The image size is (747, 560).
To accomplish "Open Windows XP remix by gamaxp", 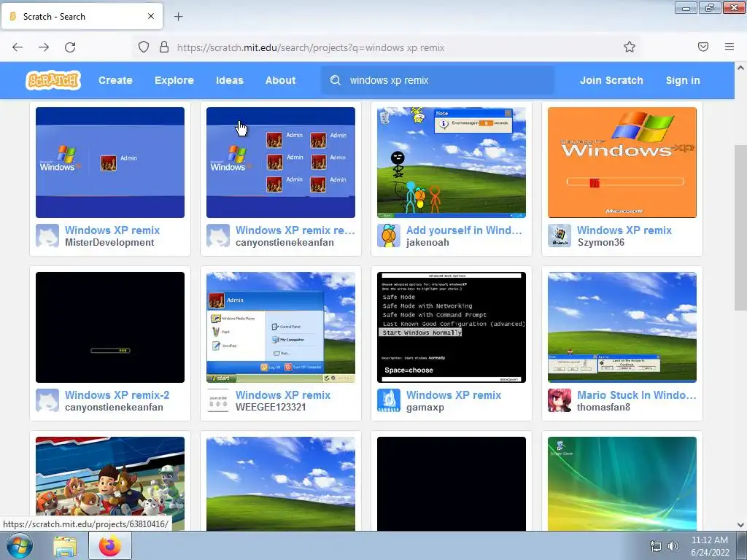I will pos(454,394).
